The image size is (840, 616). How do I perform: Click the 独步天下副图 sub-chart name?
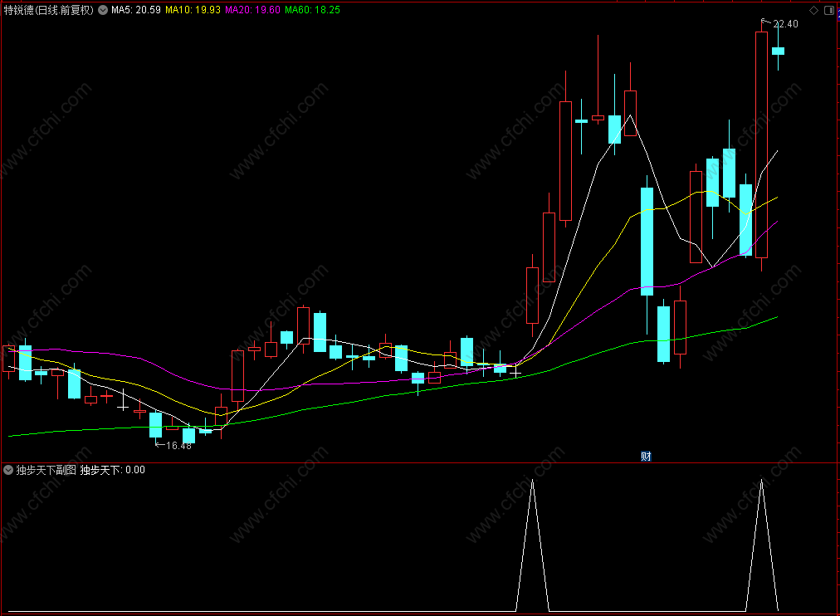point(46,471)
